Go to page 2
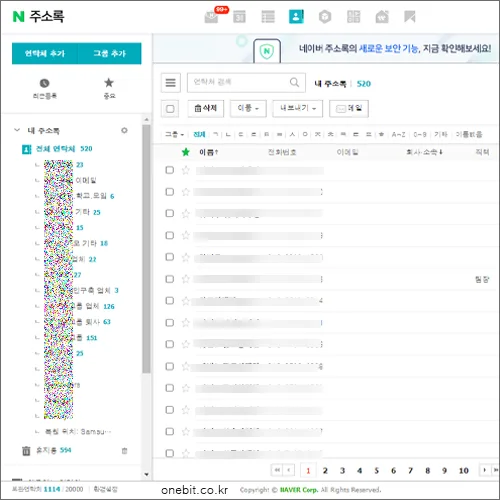This screenshot has height=500, width=500. [325, 470]
